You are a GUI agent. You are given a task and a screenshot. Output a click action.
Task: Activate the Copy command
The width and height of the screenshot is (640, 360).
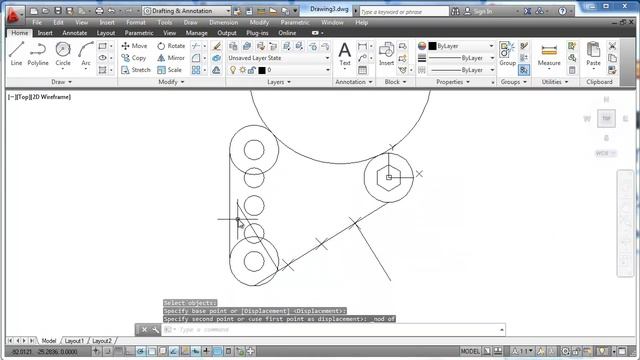click(133, 58)
